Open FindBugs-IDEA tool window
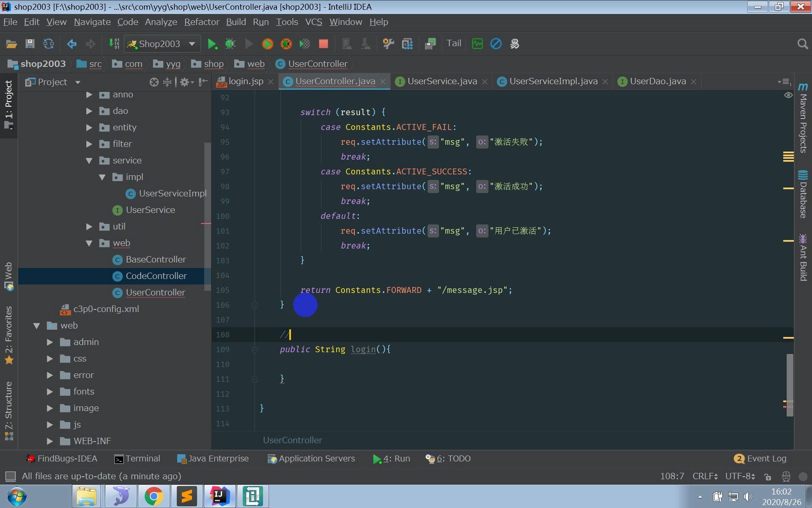 point(62,458)
